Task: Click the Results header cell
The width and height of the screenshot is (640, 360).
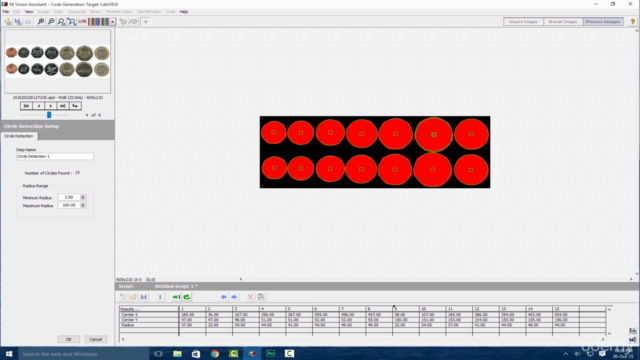Action: (x=149, y=309)
